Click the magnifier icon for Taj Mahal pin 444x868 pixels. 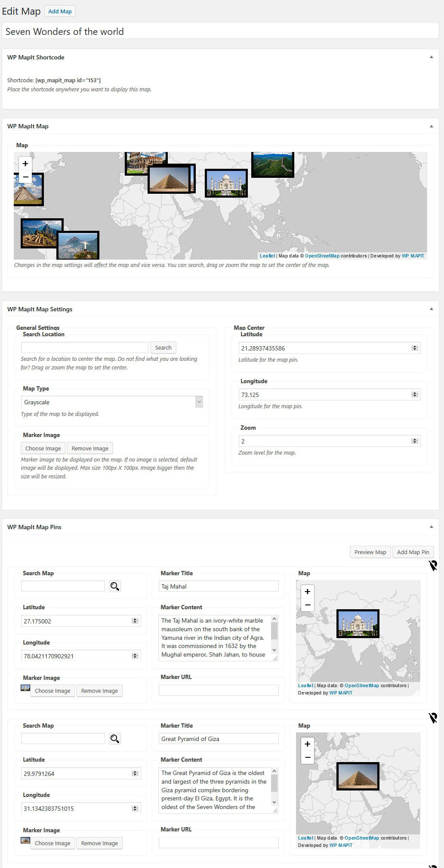pyautogui.click(x=115, y=586)
